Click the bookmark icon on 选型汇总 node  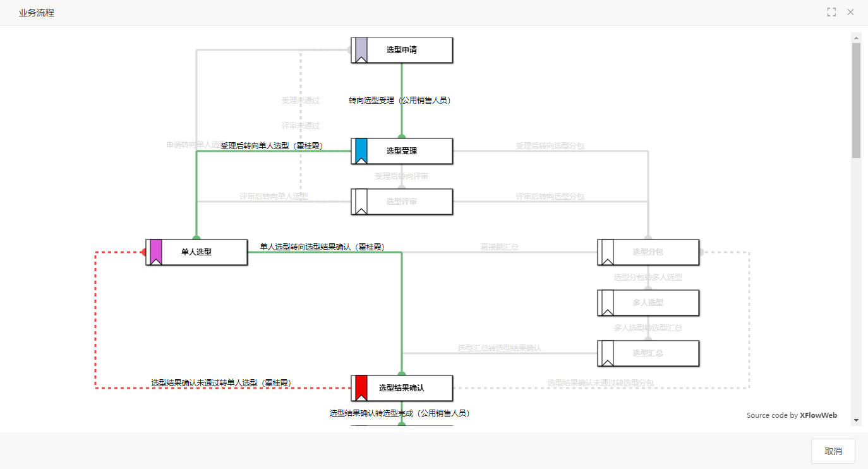[607, 353]
